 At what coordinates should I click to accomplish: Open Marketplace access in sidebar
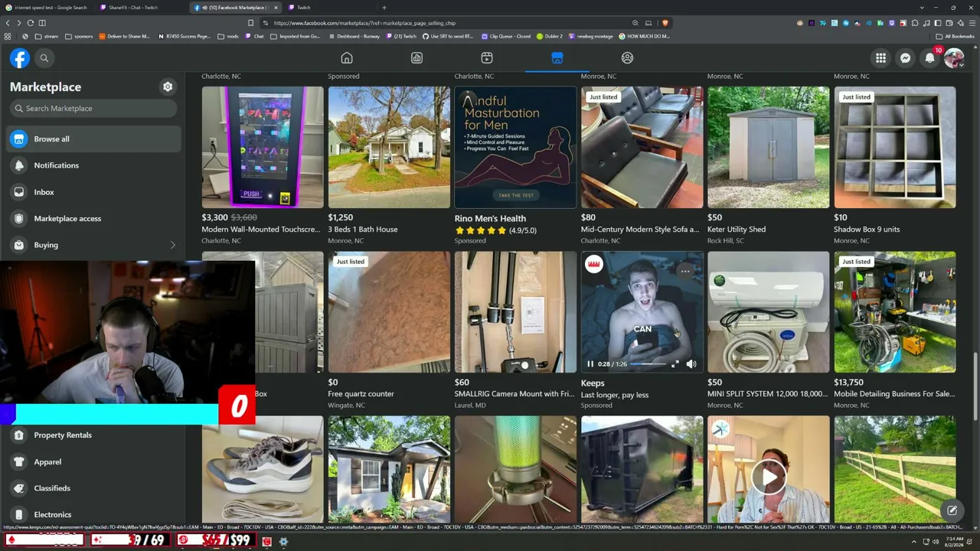tap(93, 219)
